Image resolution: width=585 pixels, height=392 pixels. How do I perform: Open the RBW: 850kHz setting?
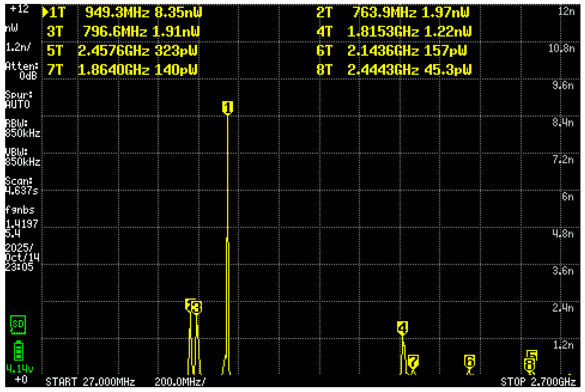point(23,128)
